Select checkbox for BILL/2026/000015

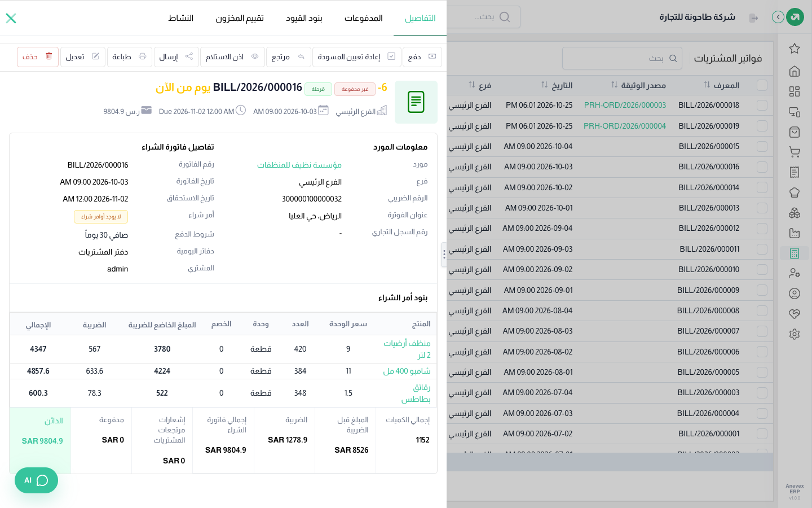point(762,147)
